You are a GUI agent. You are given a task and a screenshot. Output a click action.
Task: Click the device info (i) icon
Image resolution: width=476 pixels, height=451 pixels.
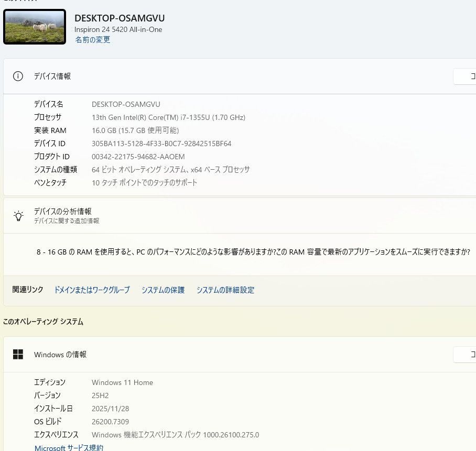18,76
